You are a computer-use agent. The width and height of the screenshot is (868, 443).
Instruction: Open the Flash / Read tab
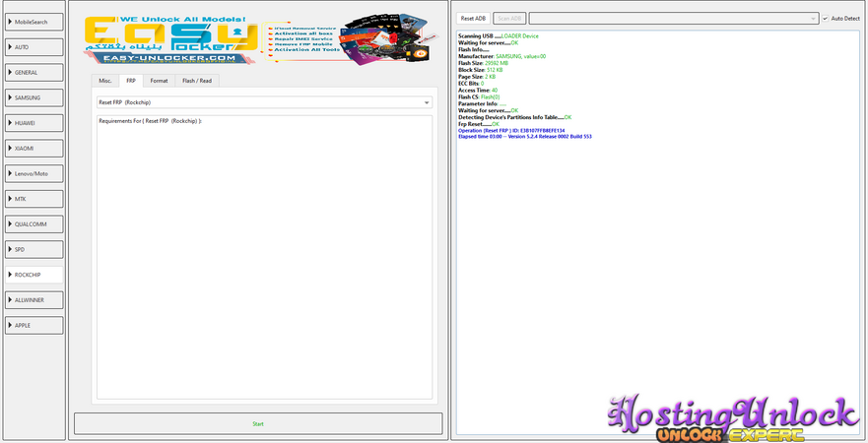[196, 81]
